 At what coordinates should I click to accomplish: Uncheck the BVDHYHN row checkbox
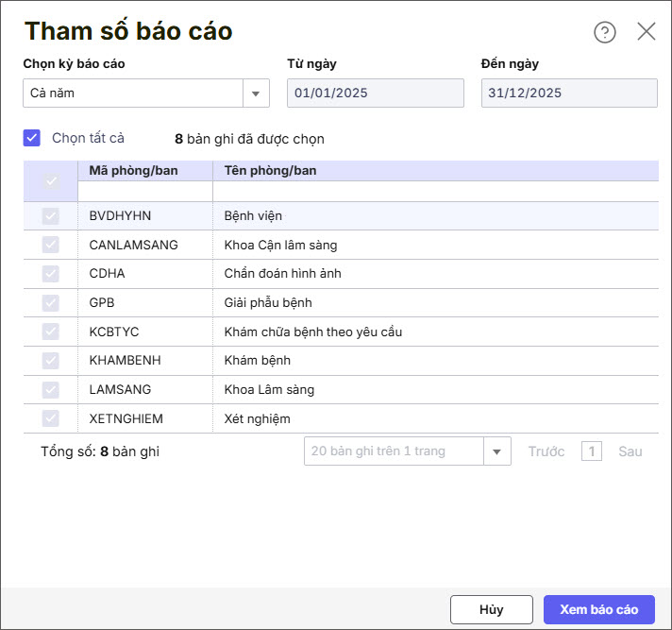pyautogui.click(x=51, y=216)
